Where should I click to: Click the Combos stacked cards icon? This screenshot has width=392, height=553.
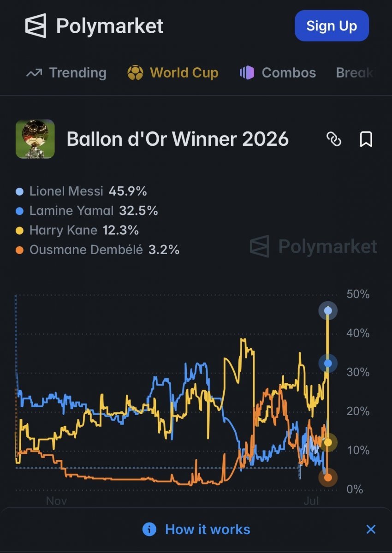pos(247,73)
